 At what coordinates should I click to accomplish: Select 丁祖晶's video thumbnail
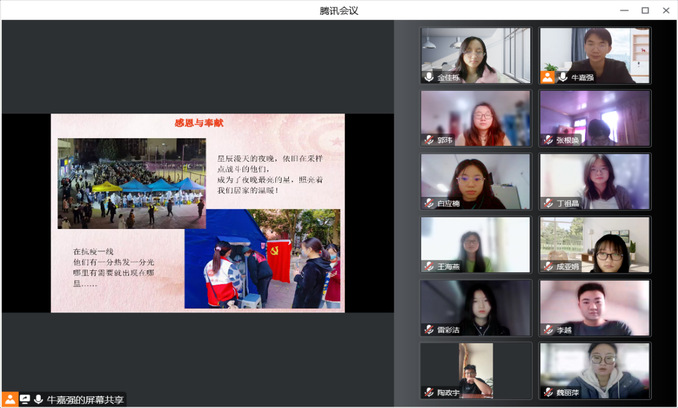[x=595, y=181]
